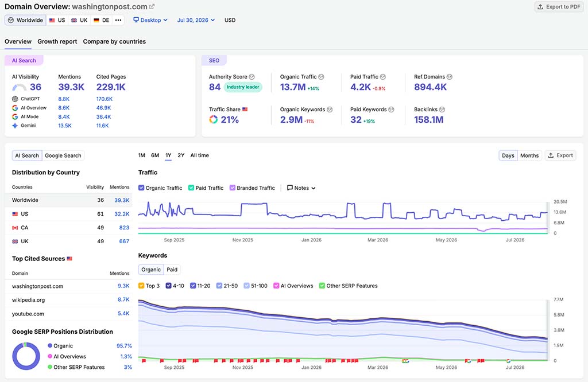The height and width of the screenshot is (382, 588).
Task: Click the SERP positions donut chart
Action: pos(26,356)
